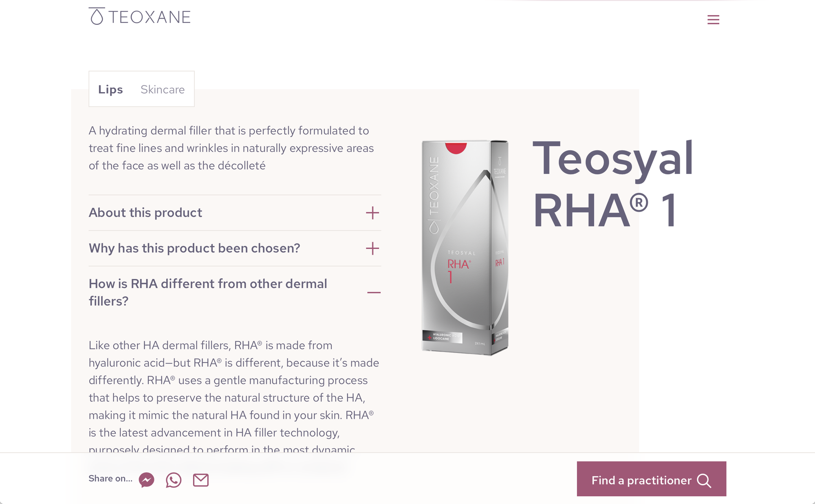This screenshot has width=815, height=504.
Task: Expand About this product plus icon
Action: pyautogui.click(x=372, y=213)
